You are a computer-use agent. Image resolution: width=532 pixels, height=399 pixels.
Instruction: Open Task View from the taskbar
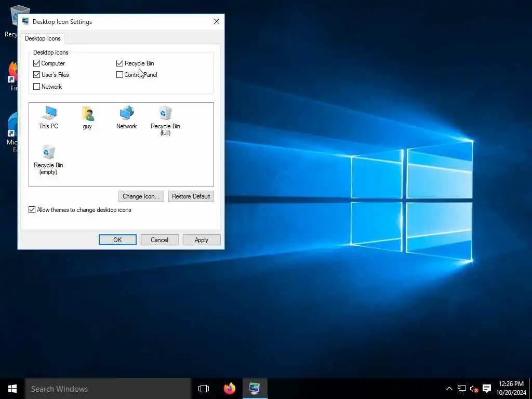[x=204, y=389]
